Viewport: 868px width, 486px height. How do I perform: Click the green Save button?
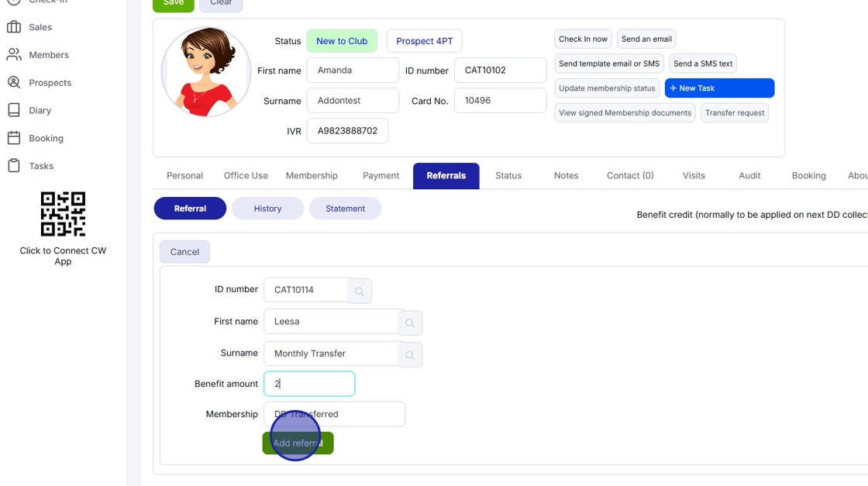[174, 5]
